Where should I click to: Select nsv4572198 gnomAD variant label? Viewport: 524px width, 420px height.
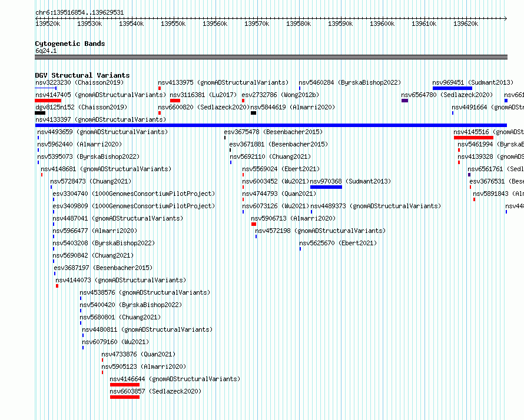coord(320,231)
